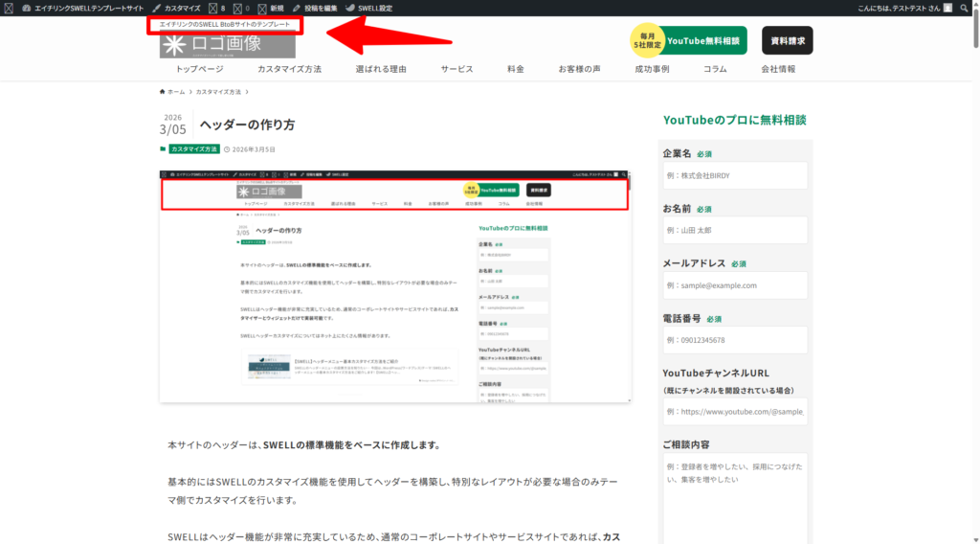Go to 選ばれる理由 in the navigation

pos(381,70)
